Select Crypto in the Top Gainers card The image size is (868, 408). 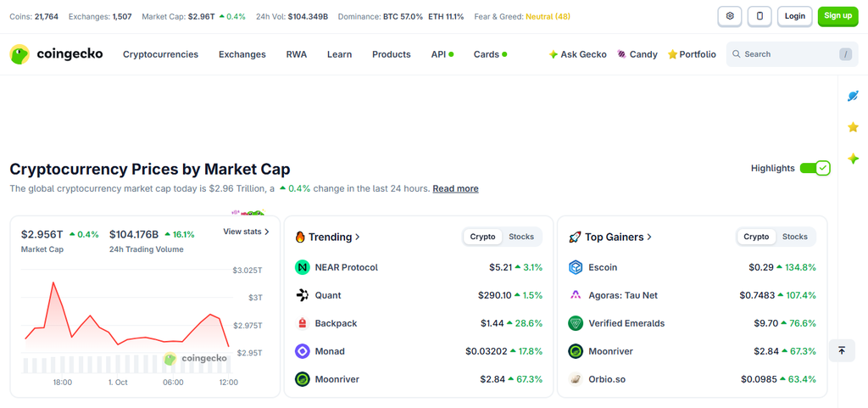[756, 237]
